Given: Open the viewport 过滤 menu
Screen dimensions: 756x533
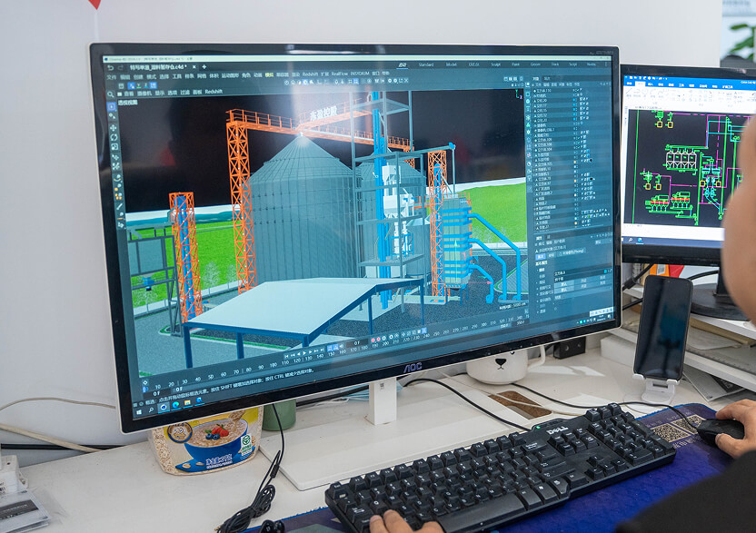Looking at the screenshot, I should click(x=184, y=93).
